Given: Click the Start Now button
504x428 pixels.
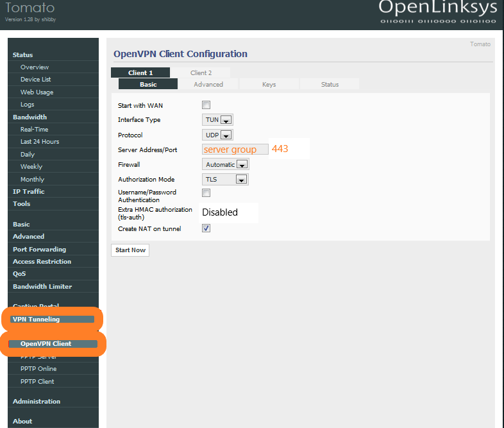Looking at the screenshot, I should tap(130, 250).
